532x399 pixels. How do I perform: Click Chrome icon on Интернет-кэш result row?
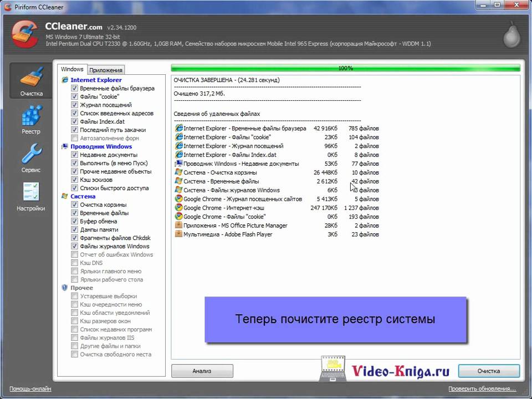click(178, 208)
